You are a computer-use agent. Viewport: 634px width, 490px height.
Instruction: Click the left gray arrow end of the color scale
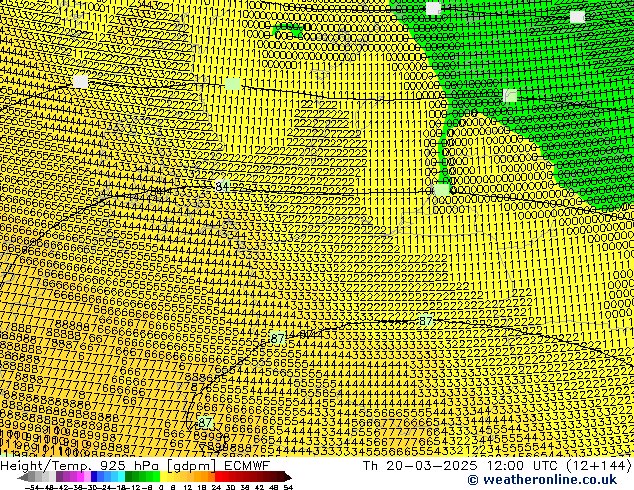coord(23,477)
